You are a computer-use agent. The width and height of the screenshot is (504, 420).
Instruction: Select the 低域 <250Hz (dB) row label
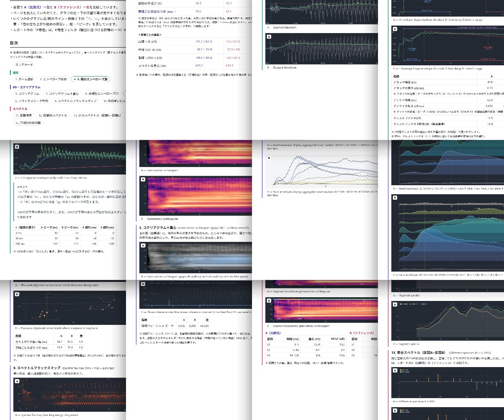coord(150,57)
